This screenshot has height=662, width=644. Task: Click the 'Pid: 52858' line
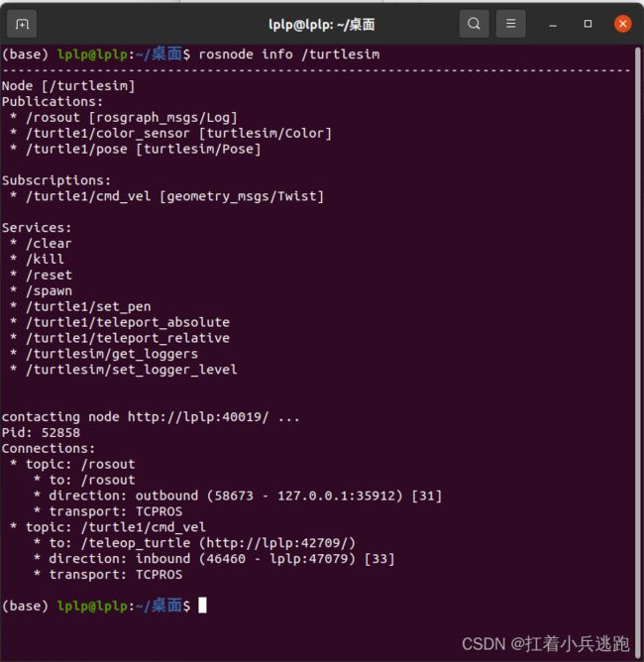(x=41, y=433)
